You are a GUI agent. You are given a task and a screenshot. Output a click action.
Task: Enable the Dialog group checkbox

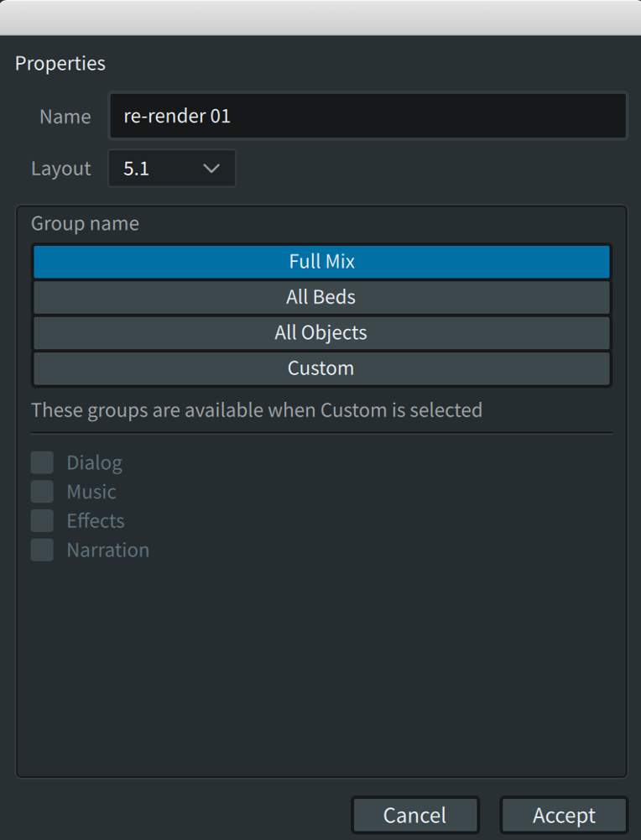click(42, 462)
